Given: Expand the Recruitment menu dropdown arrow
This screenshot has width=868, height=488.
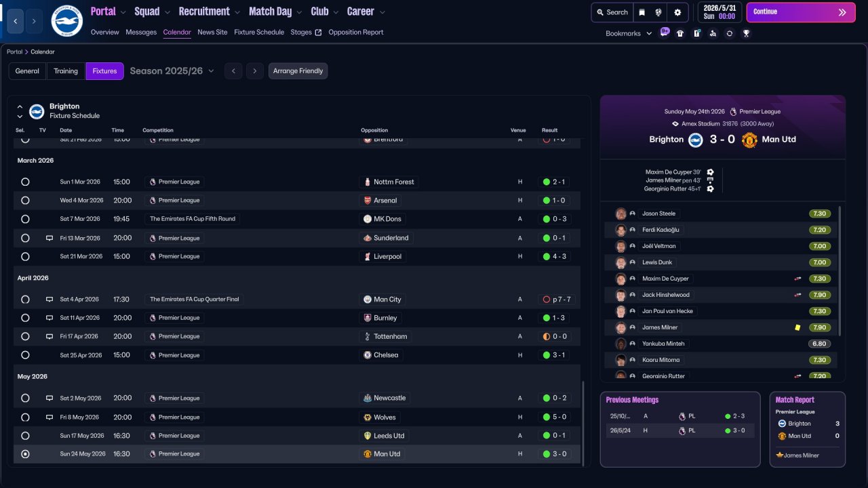Looking at the screenshot, I should 237,12.
